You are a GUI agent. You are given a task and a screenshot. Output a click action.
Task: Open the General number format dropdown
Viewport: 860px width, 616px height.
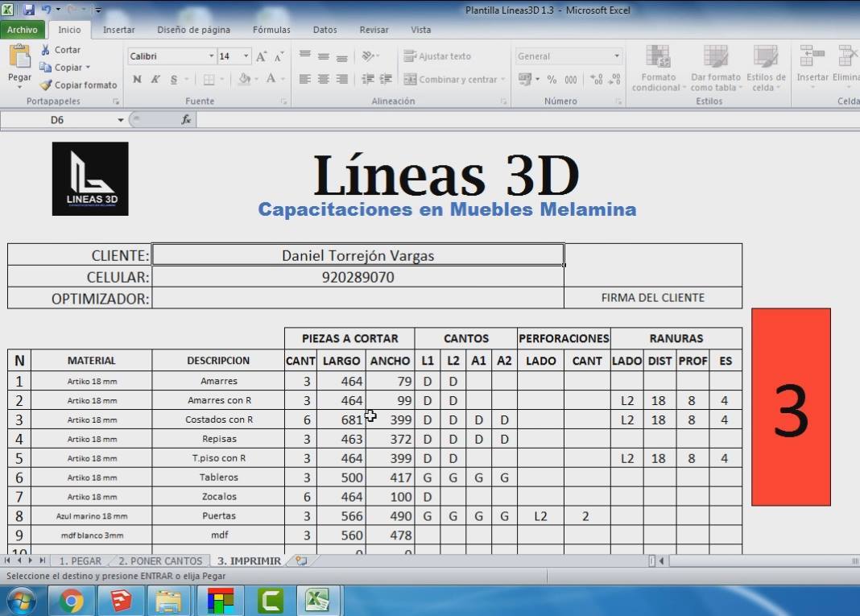tap(617, 56)
